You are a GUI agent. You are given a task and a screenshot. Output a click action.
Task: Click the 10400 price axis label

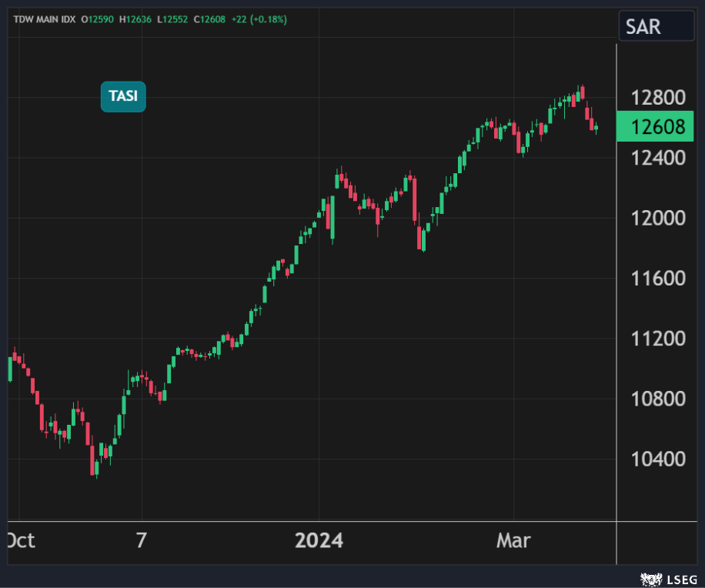pyautogui.click(x=657, y=459)
